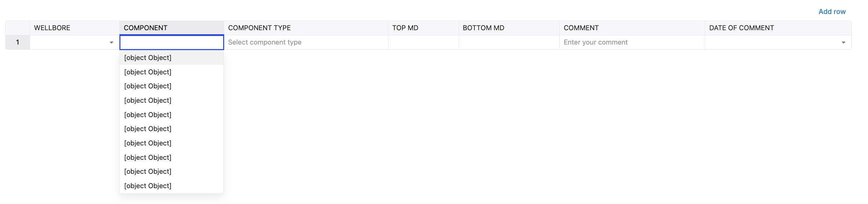
Task: Click the WELLBORE column header
Action: pyautogui.click(x=52, y=28)
